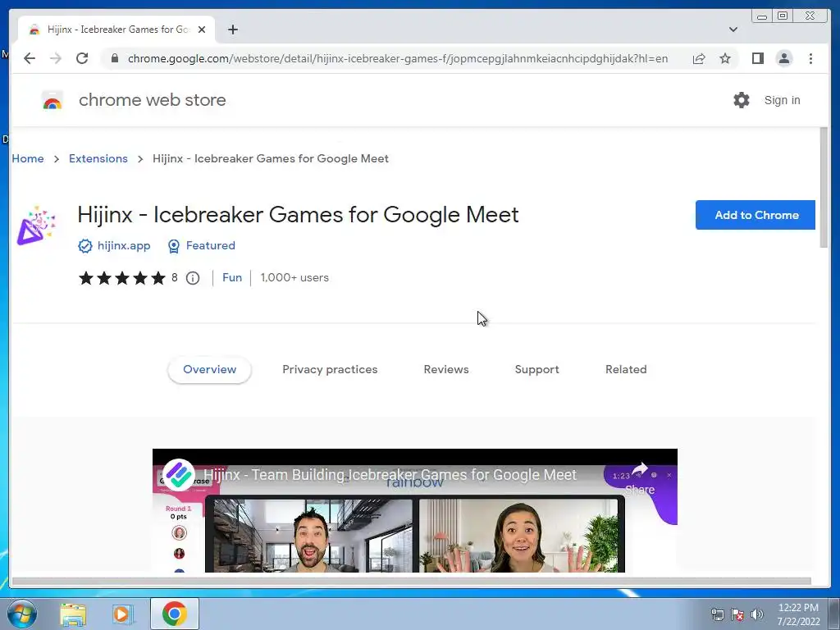Open the Chrome three-dot menu
840x630 pixels.
810,58
